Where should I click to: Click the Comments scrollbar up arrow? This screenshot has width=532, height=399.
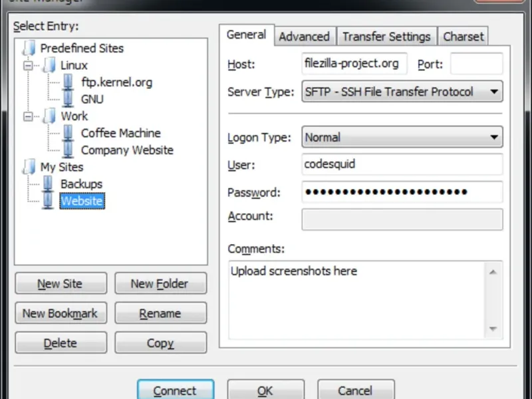493,272
